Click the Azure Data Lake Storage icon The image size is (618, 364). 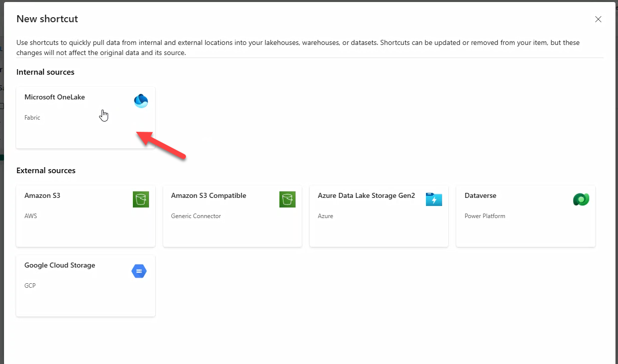coord(434,199)
